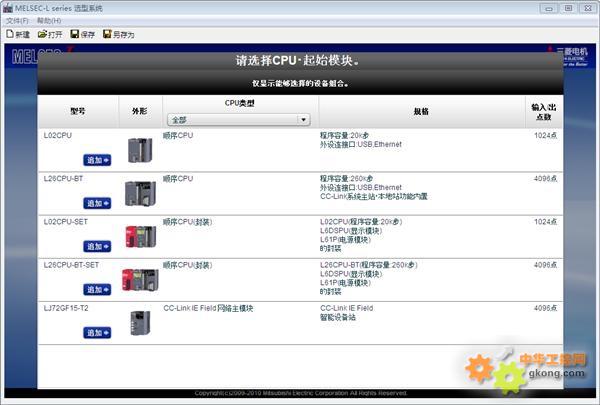This screenshot has height=405, width=600.
Task: Maximize the MELSEC-L series window
Action: [569, 8]
